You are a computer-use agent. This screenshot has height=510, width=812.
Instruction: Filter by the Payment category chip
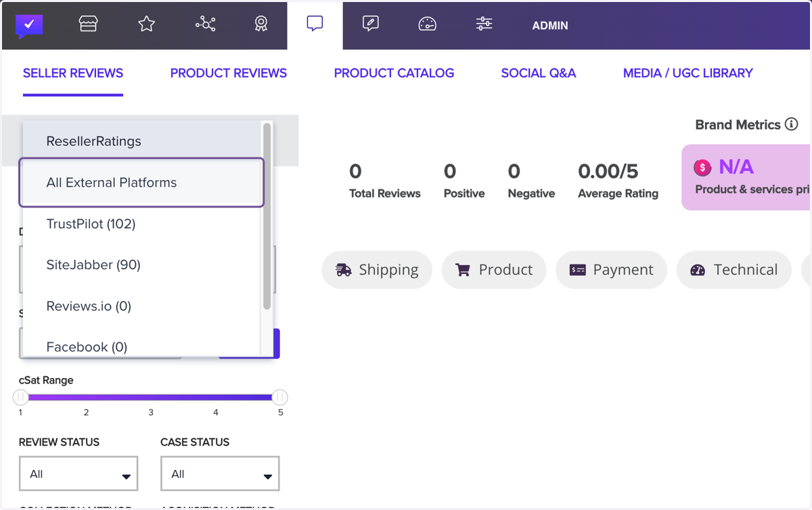(611, 270)
